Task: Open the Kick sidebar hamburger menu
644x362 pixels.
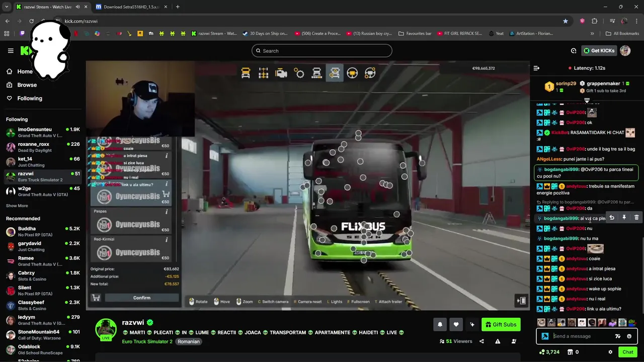Action: pyautogui.click(x=11, y=51)
